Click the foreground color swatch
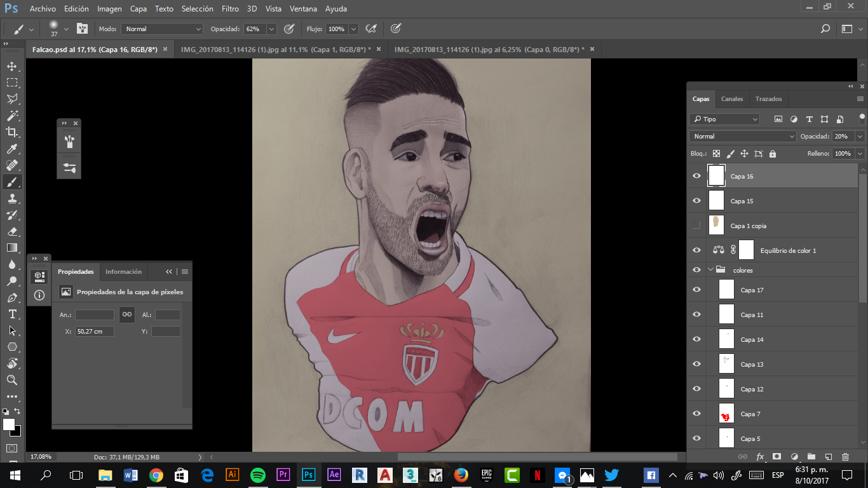Screen dimensions: 868x488 click(9, 424)
